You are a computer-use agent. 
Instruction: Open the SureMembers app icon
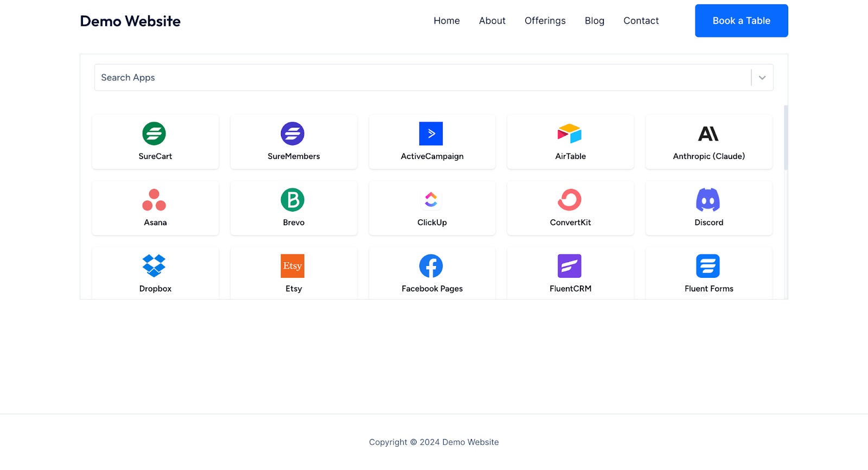click(292, 134)
